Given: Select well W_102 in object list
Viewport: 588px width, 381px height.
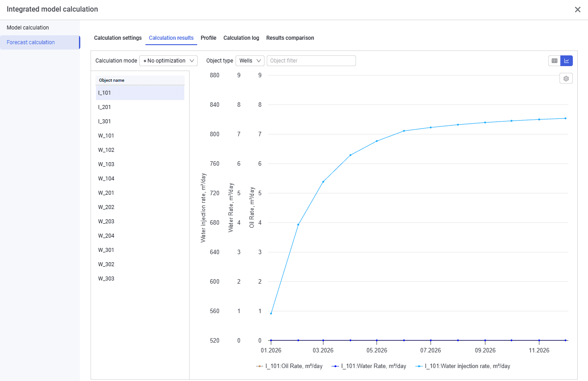Looking at the screenshot, I should click(140, 150).
